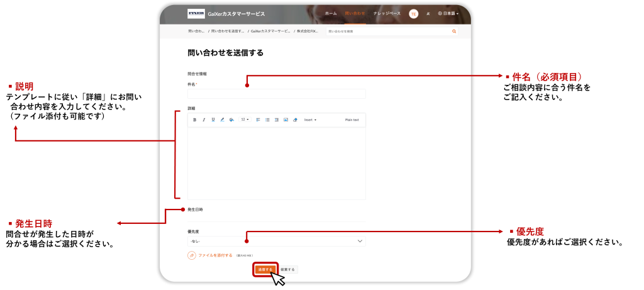
Task: Open the ナレッジベース tab
Action: coord(387,13)
